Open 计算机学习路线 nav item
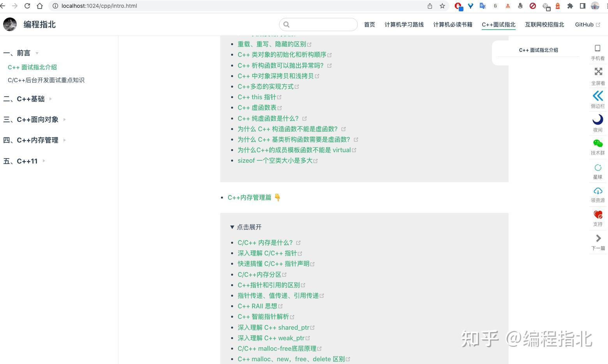 click(404, 25)
